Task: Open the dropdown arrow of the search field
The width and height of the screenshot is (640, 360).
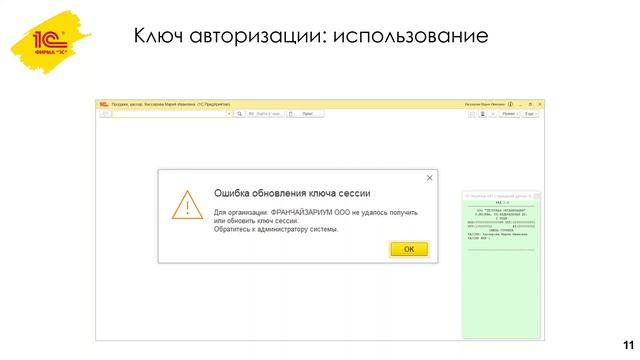Action: coord(229,114)
